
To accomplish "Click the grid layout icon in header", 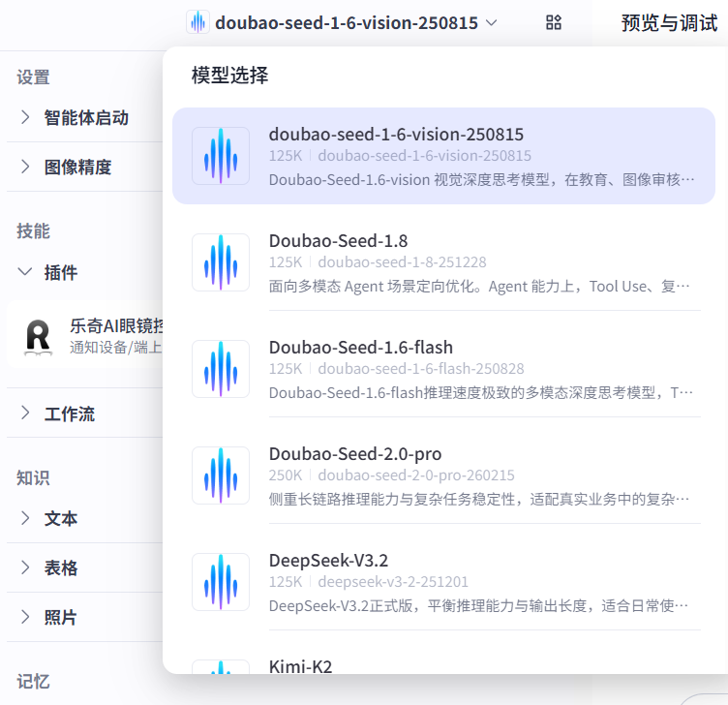I will [x=554, y=22].
